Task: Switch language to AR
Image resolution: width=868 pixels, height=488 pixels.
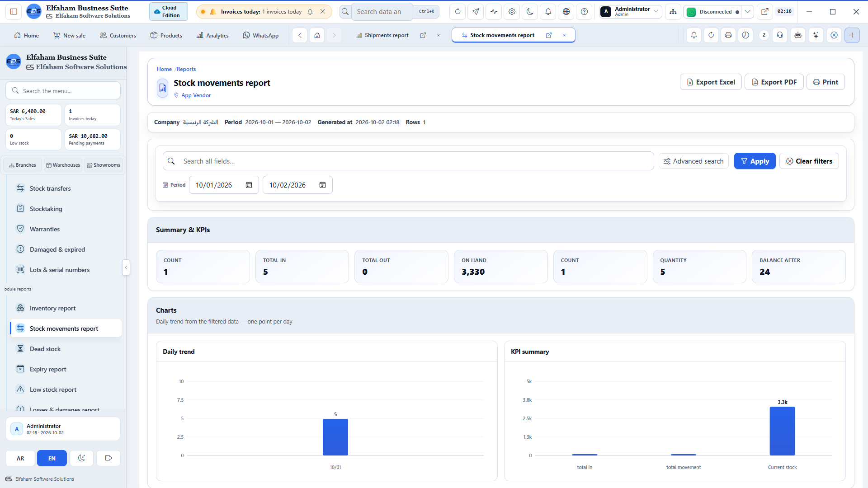Action: point(20,458)
